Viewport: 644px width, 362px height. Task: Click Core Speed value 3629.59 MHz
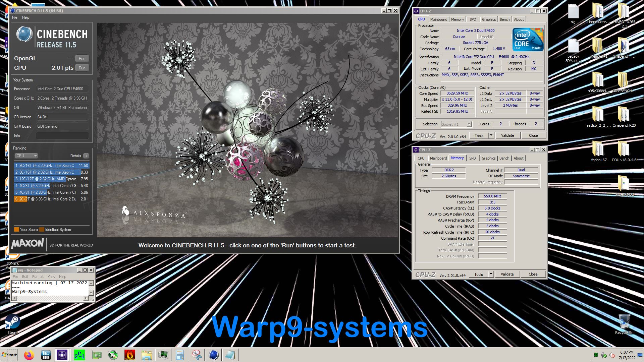point(457,94)
